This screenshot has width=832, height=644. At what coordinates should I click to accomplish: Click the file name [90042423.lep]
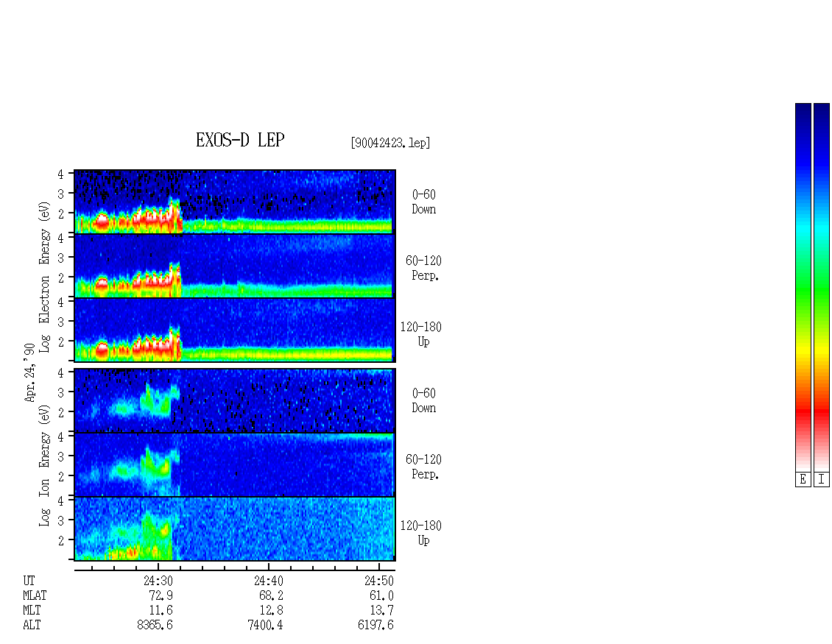click(x=390, y=143)
